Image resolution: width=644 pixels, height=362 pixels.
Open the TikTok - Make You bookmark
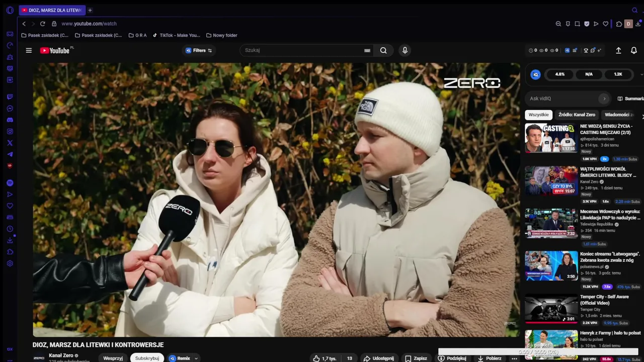pyautogui.click(x=177, y=35)
